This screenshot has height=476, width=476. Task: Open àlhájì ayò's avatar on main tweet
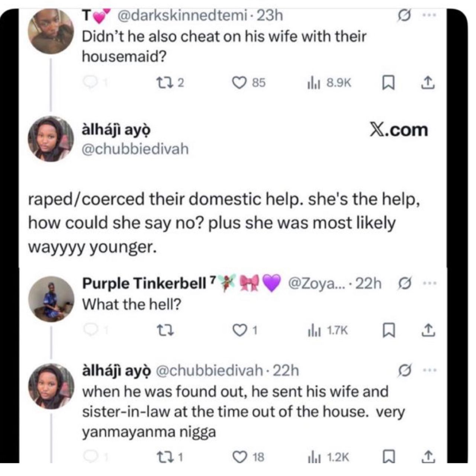[51, 139]
